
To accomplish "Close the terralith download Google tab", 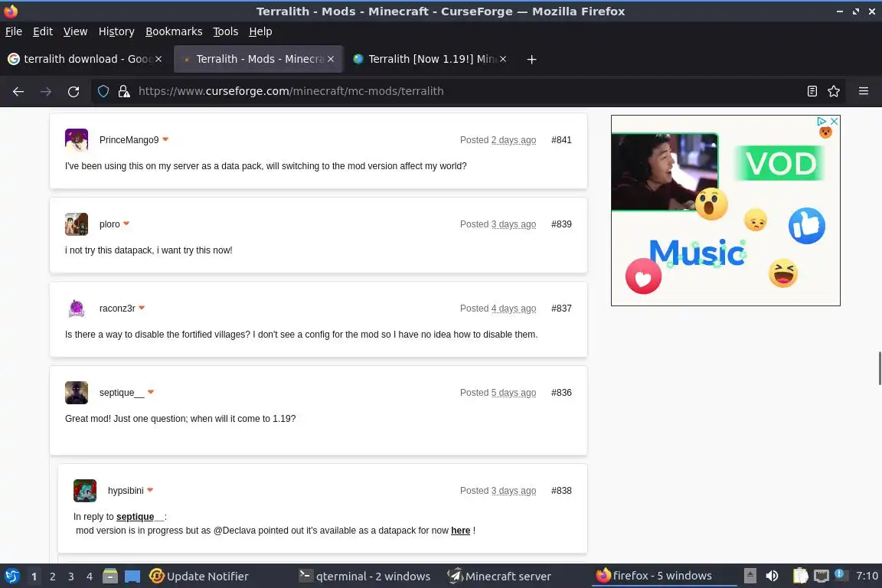I will point(158,59).
